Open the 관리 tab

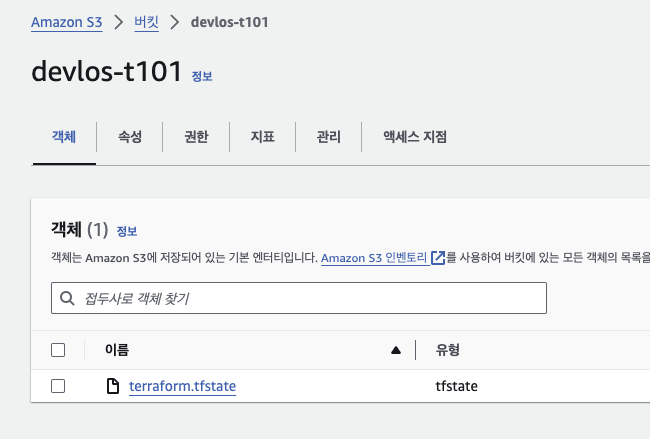coord(329,137)
